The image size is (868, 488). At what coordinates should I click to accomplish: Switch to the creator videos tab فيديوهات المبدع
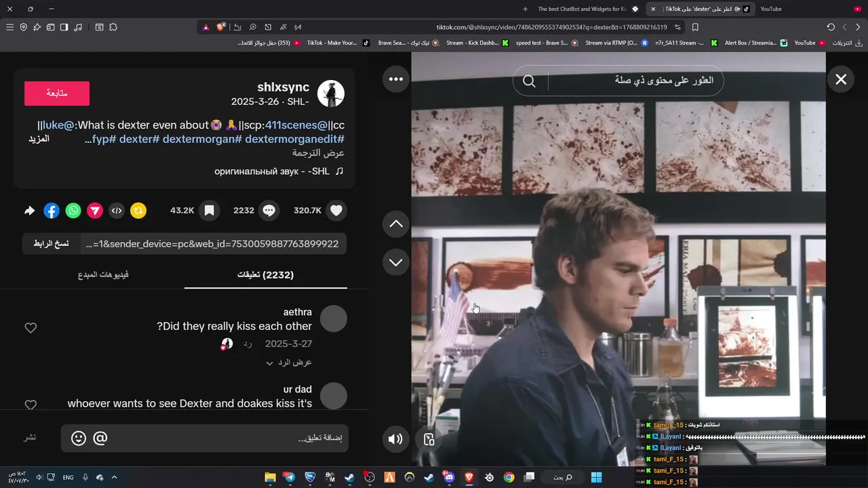click(x=103, y=274)
